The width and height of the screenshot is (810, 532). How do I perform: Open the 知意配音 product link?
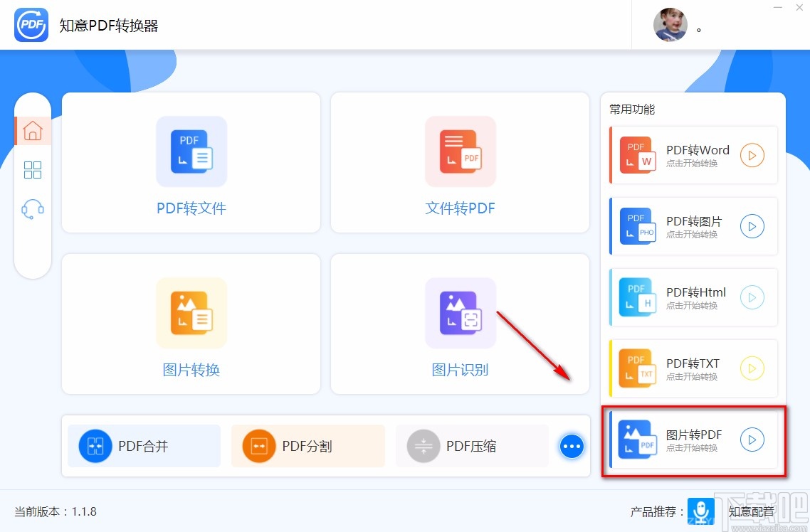(751, 511)
